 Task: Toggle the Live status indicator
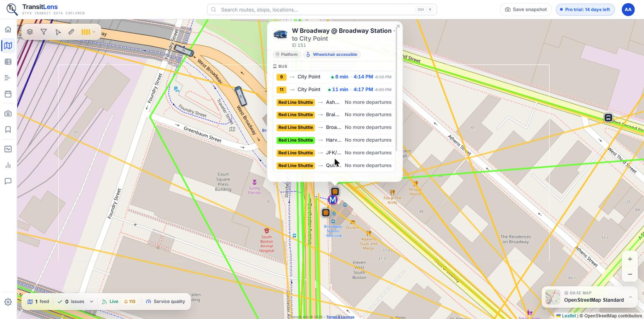(110, 302)
